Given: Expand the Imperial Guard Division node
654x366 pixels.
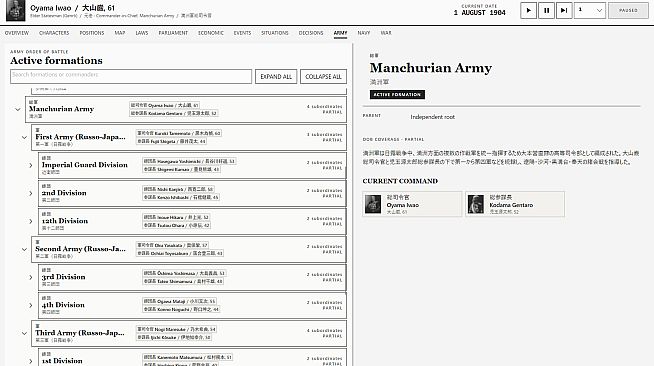Looking at the screenshot, I should coord(30,165).
